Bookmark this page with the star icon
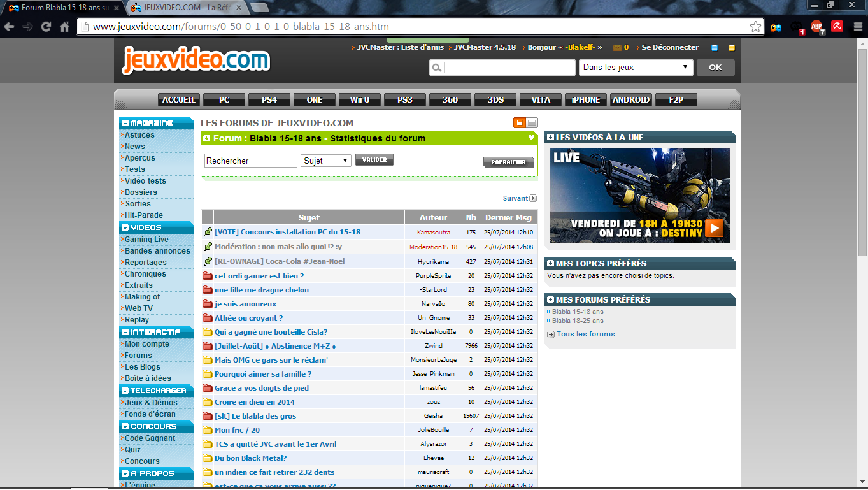 [755, 27]
